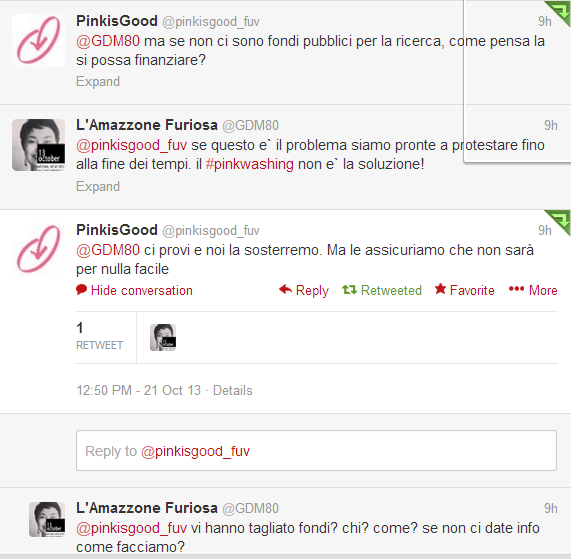Open the #pinkwashing hashtag link
The height and width of the screenshot is (559, 571).
(249, 164)
